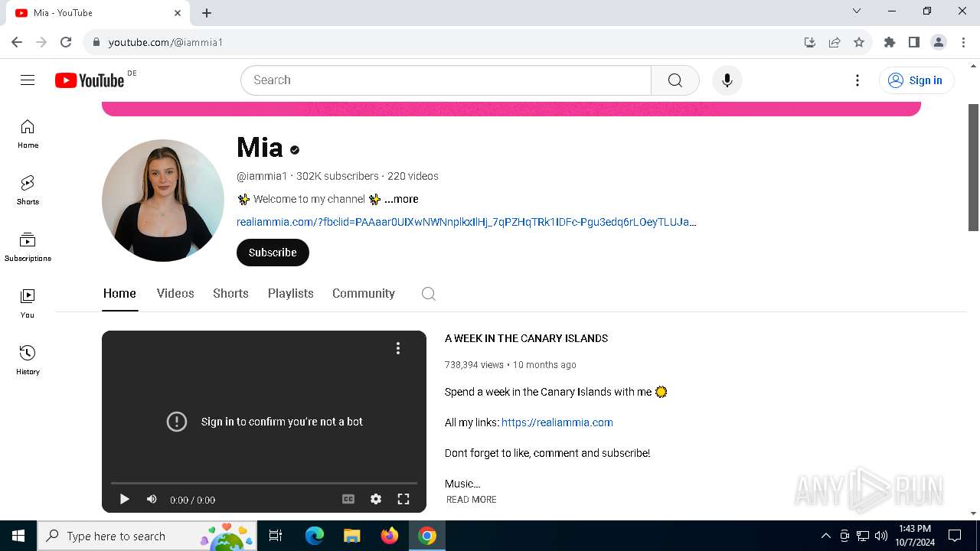Click the address bar URL
The height and width of the screenshot is (551, 980).
click(165, 42)
